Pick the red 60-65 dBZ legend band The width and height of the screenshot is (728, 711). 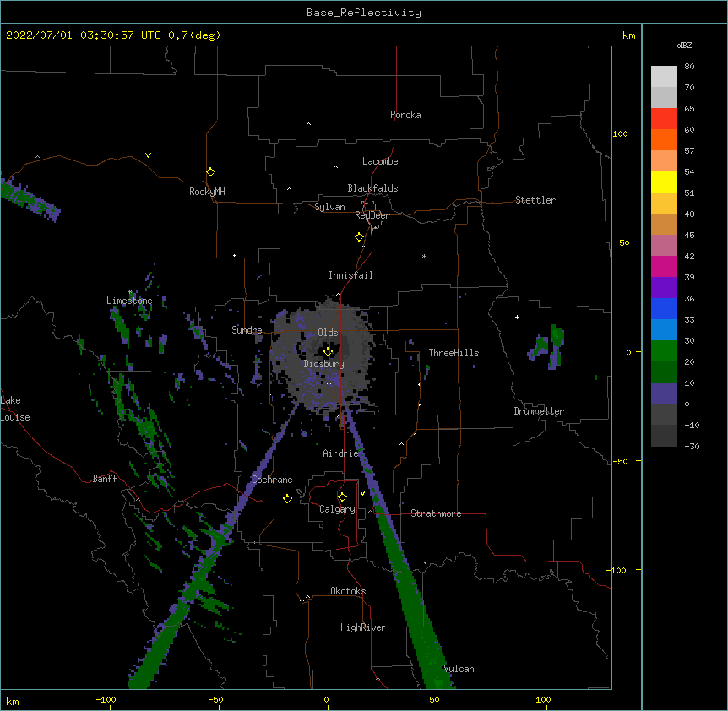pyautogui.click(x=664, y=119)
